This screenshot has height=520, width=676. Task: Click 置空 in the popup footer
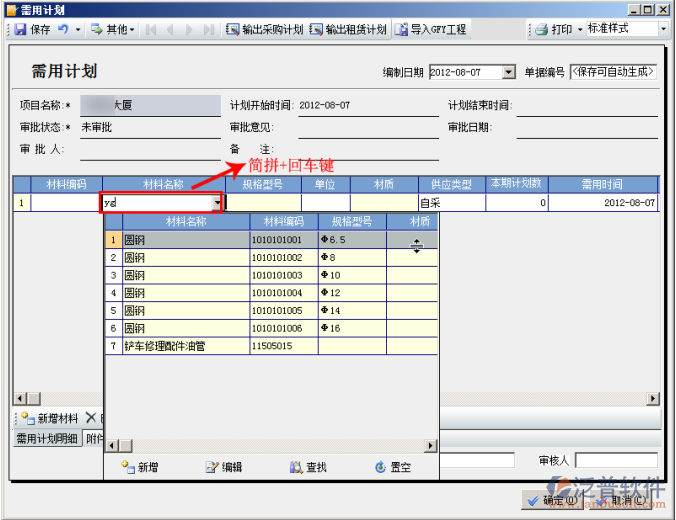click(x=393, y=467)
